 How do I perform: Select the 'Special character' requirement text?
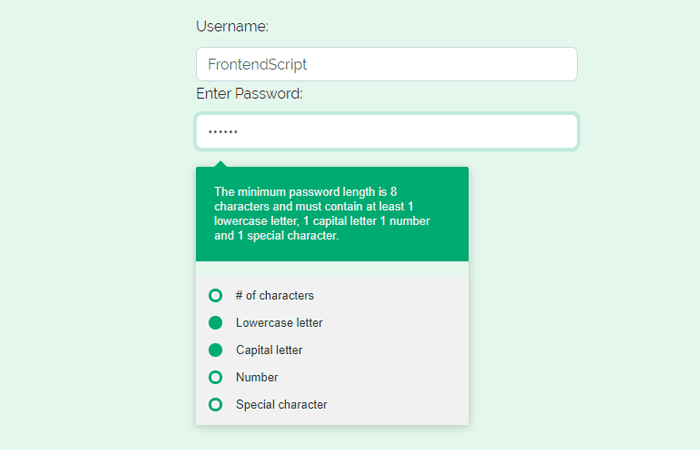click(281, 404)
